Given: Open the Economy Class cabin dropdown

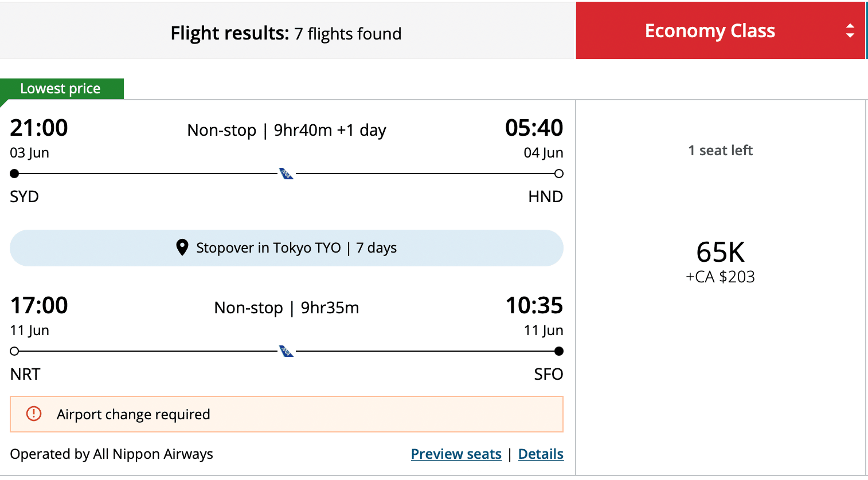Looking at the screenshot, I should [x=710, y=31].
